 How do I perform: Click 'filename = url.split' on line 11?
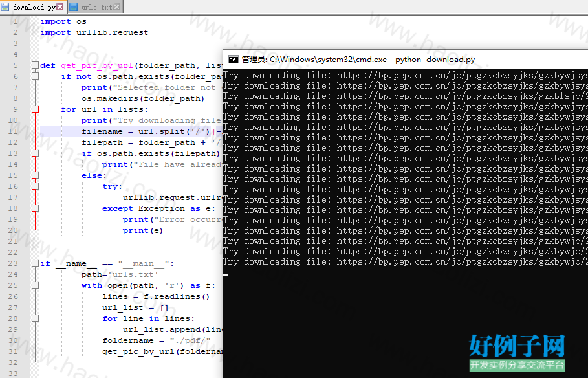(x=133, y=132)
